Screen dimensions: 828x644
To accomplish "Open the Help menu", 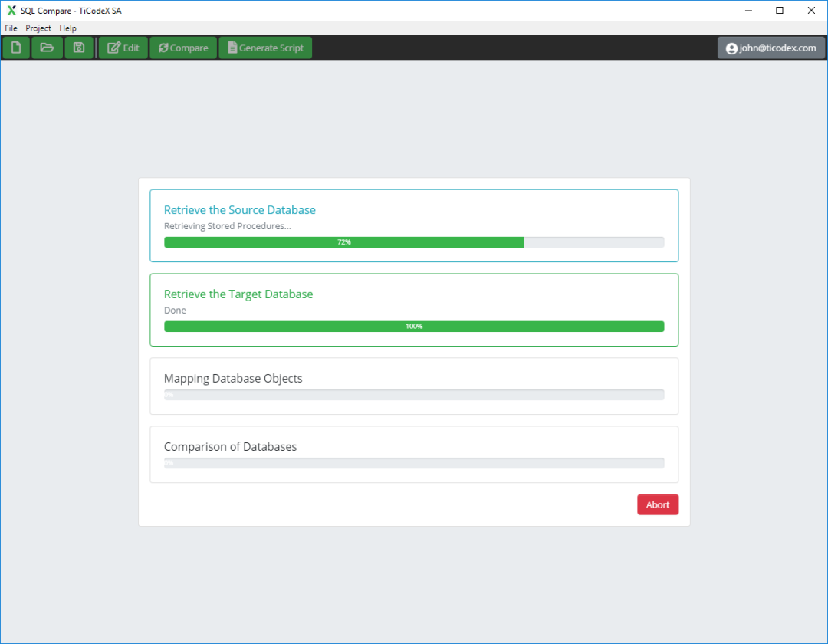I will 68,28.
